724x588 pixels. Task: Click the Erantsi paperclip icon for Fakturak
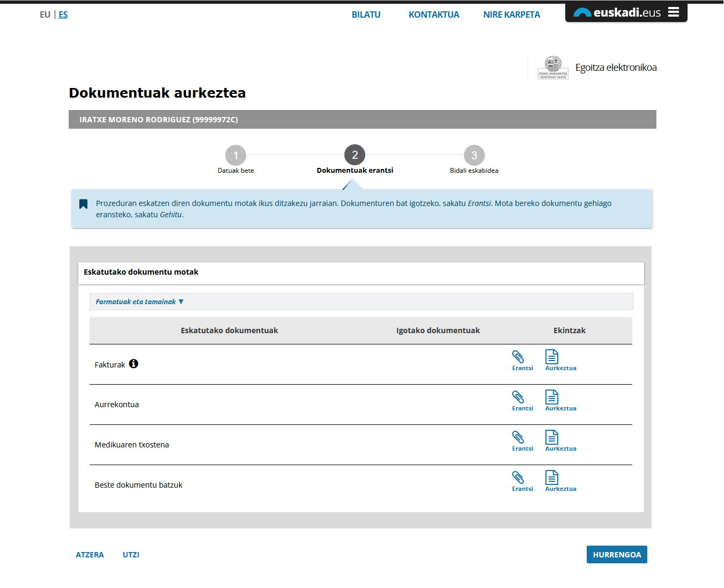pyautogui.click(x=518, y=357)
